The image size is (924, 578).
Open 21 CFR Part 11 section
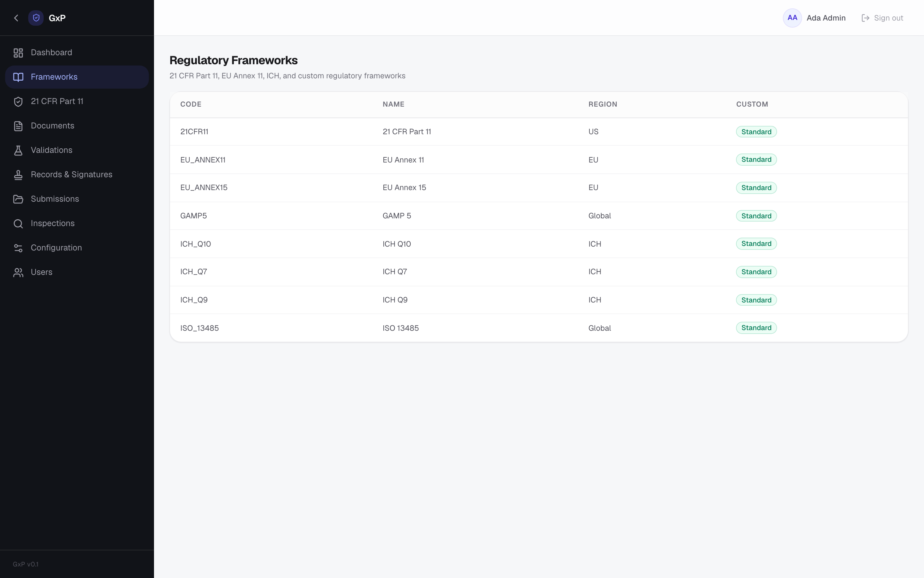(x=77, y=102)
